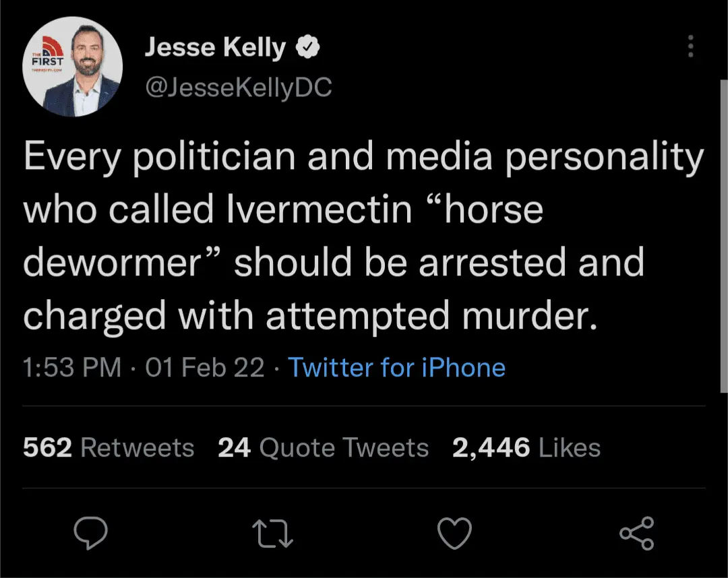This screenshot has height=578, width=728.
Task: Click the reply speech bubble icon
Action: tap(90, 533)
